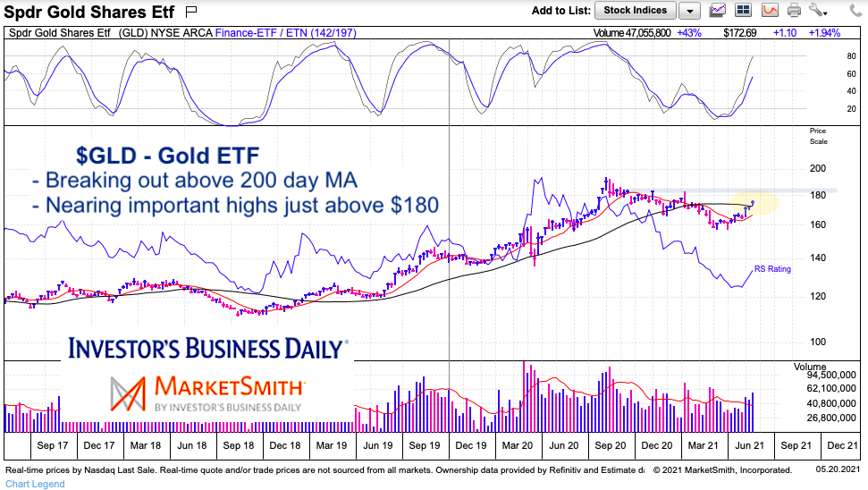The image size is (868, 490).
Task: Click the $172.69 price value
Action: click(739, 33)
